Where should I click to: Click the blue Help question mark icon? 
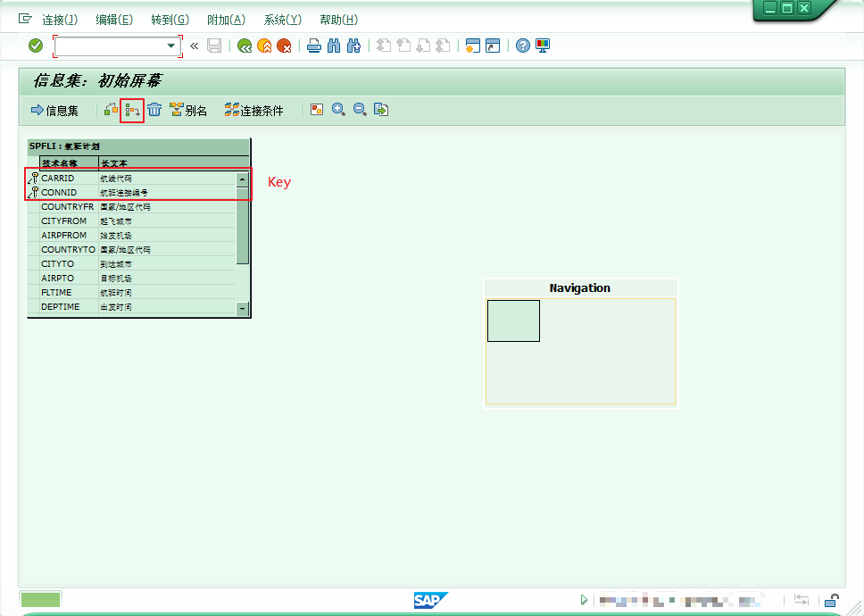523,46
